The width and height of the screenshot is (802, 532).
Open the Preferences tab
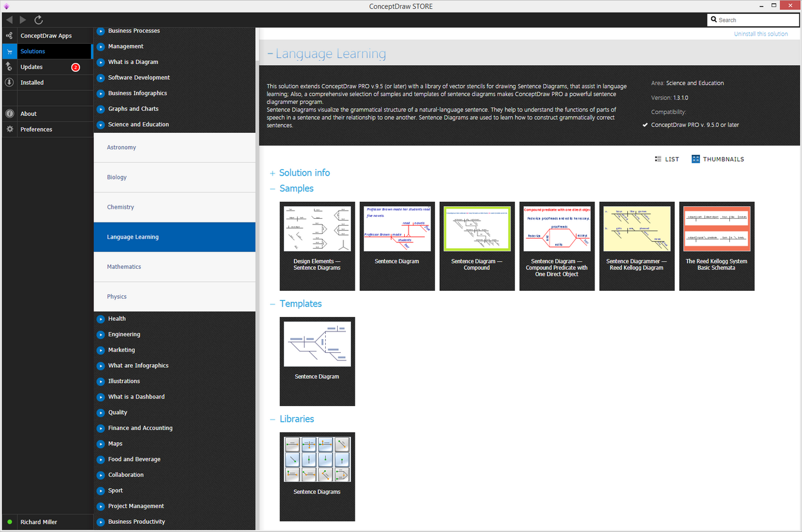point(46,130)
